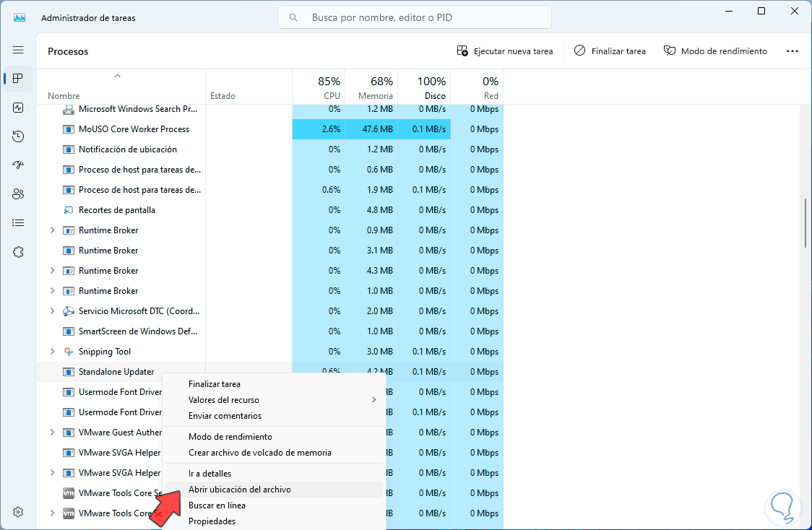Image resolution: width=812 pixels, height=530 pixels.
Task: Open the Details sidebar icon
Action: pos(18,223)
